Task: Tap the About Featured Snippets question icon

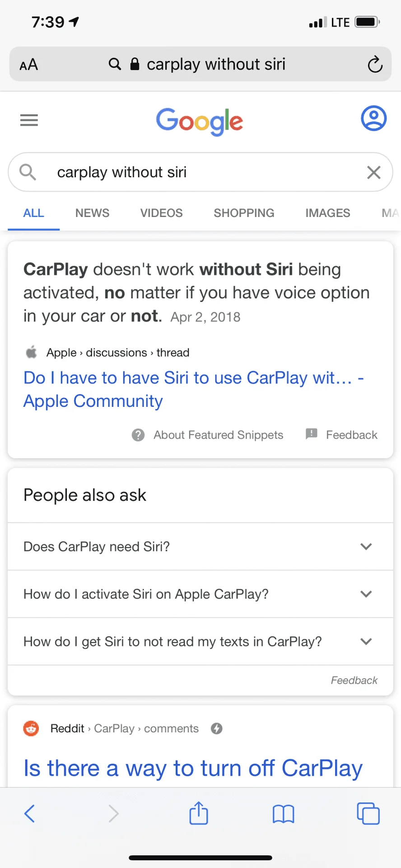Action: coord(138,435)
